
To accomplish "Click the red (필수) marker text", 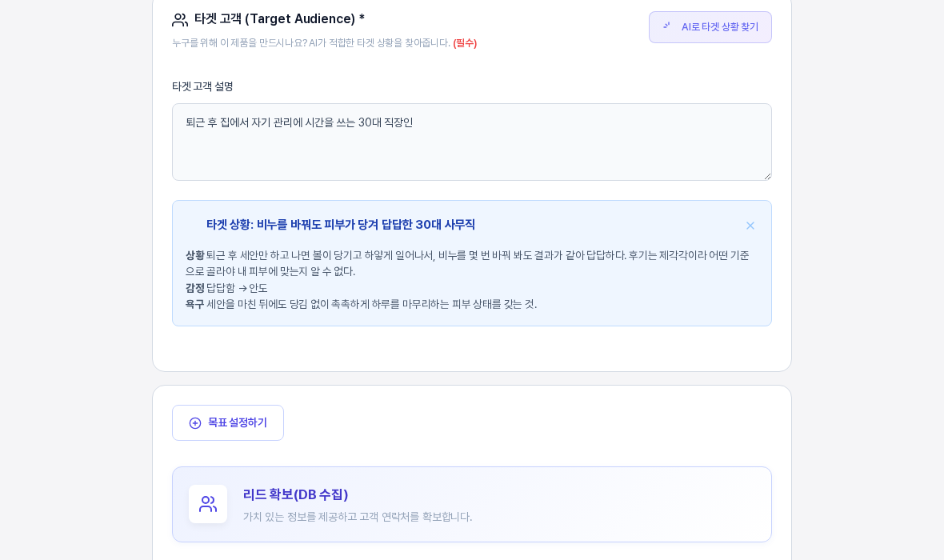I will click(465, 42).
